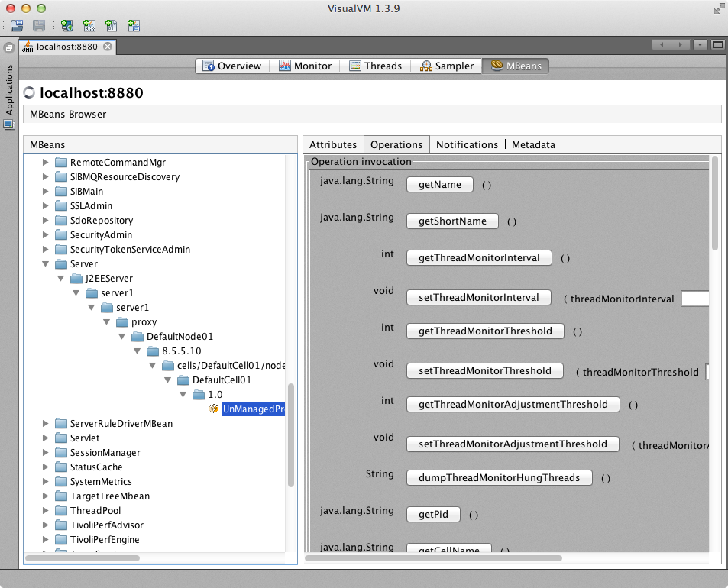Click the SecurityAdmin folder icon
Viewport: 728px width, 588px height.
click(x=61, y=235)
